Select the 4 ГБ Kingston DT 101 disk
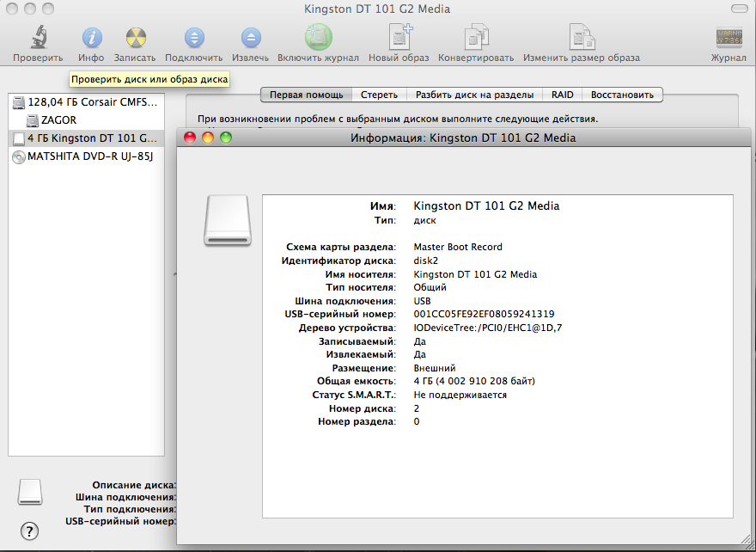756x552 pixels. [x=86, y=138]
